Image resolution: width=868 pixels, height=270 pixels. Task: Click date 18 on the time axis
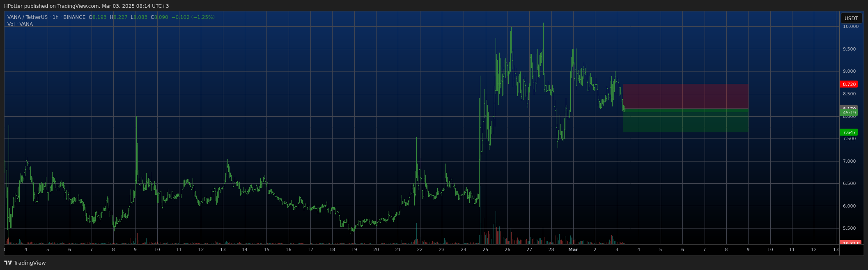click(x=332, y=249)
